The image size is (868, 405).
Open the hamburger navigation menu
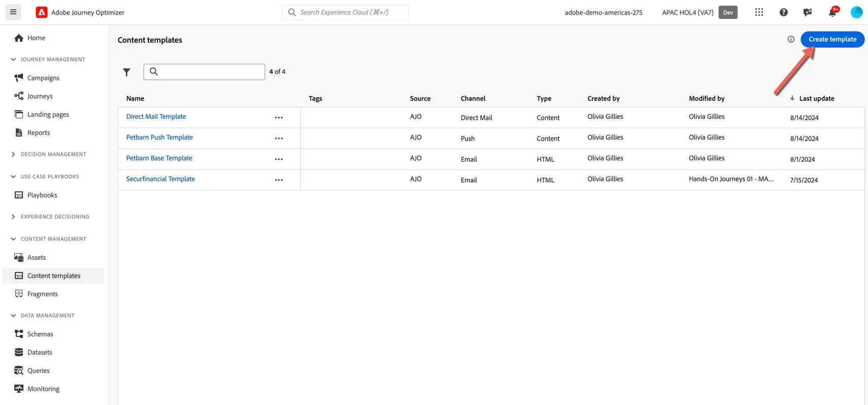tap(13, 12)
